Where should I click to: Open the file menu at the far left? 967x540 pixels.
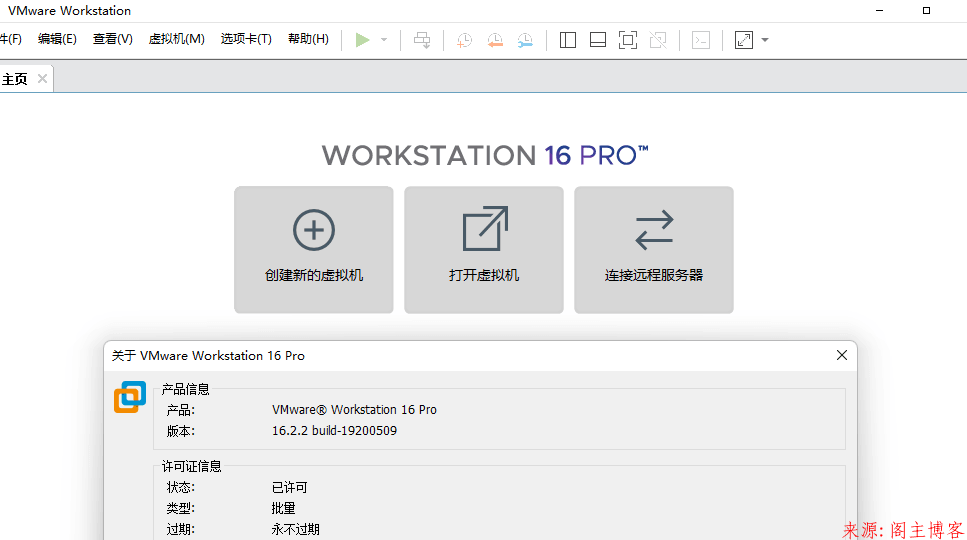(x=10, y=39)
